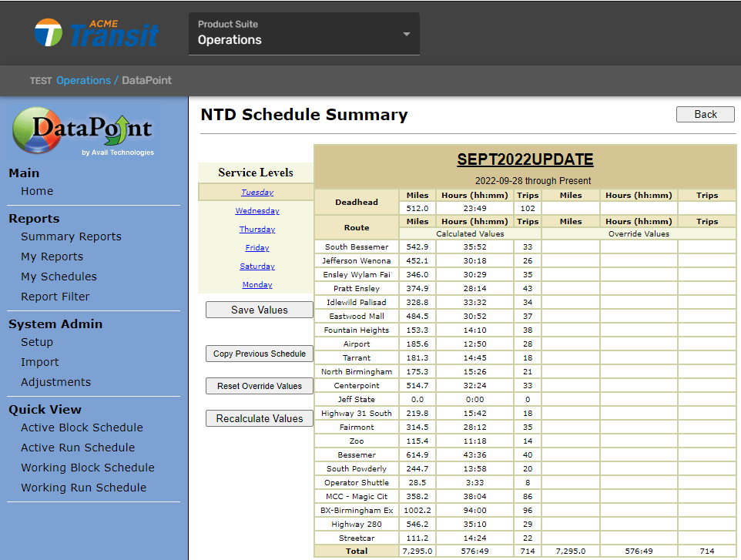Open Summary Reports
The image size is (741, 560).
[x=71, y=236]
